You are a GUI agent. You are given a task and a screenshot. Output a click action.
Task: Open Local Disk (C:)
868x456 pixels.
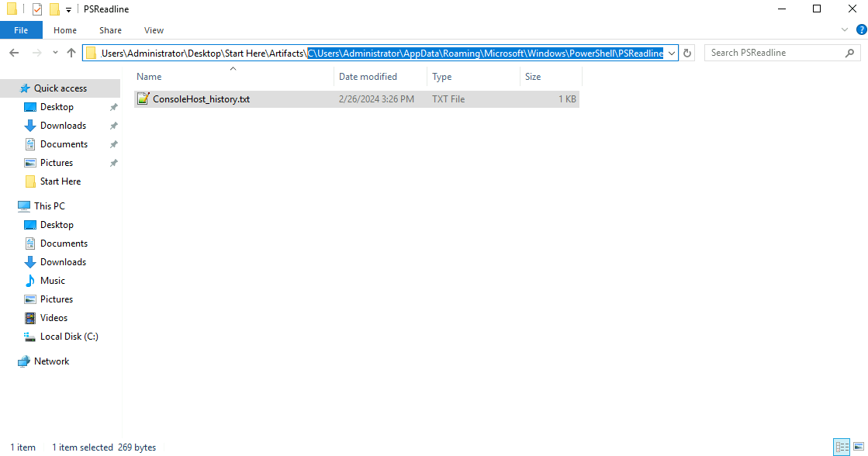point(69,337)
